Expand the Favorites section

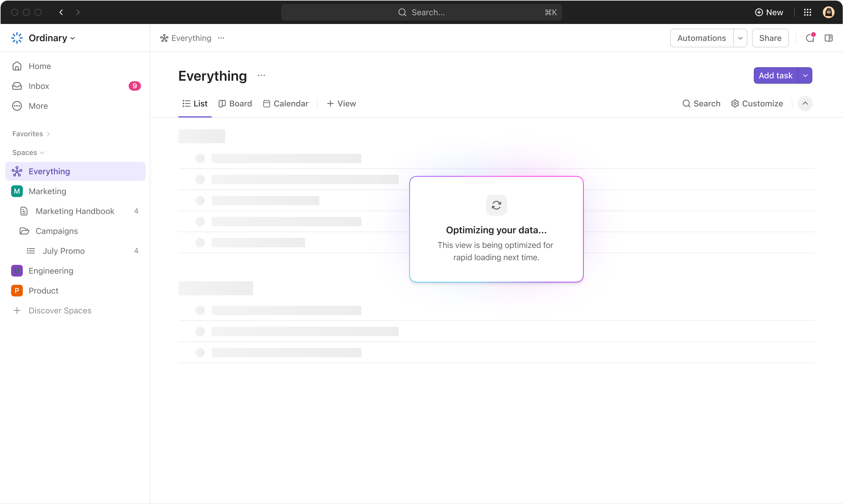point(31,134)
